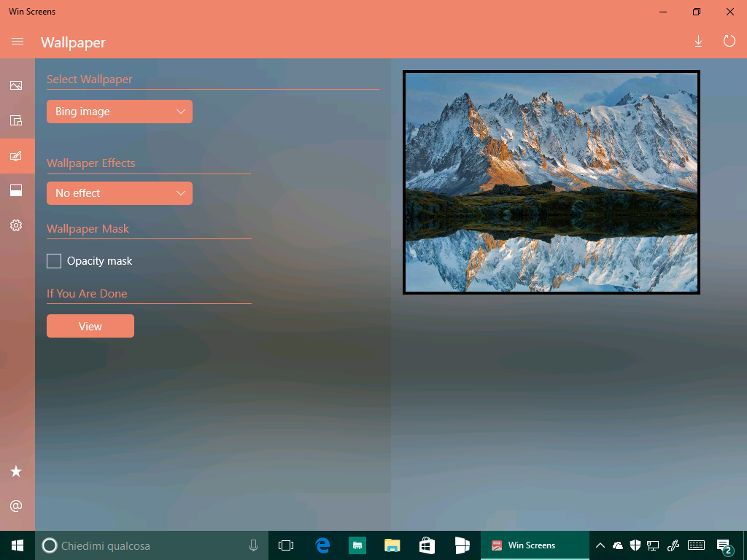The image size is (747, 560).
Task: Click the OneDrive cloud tray icon
Action: pos(618,545)
